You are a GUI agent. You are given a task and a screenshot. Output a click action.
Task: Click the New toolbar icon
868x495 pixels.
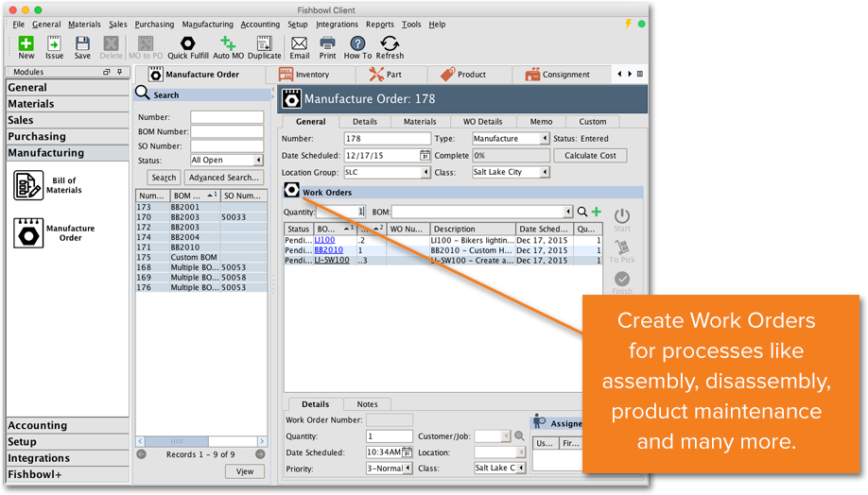click(26, 43)
